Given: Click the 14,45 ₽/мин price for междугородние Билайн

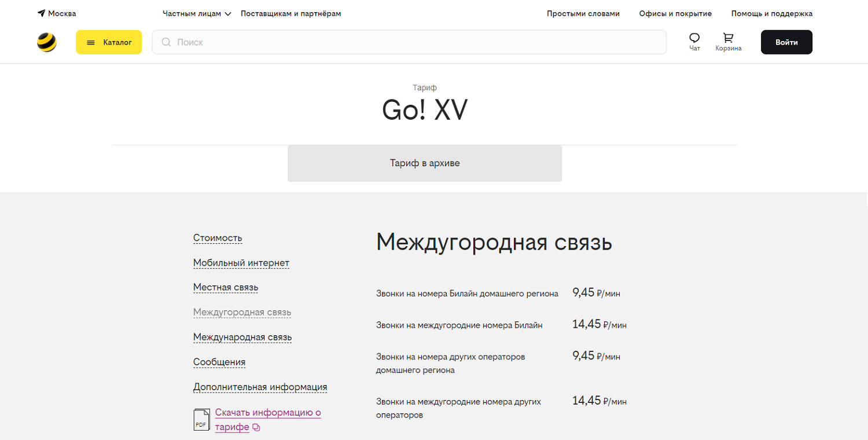Looking at the screenshot, I should click(x=599, y=325).
